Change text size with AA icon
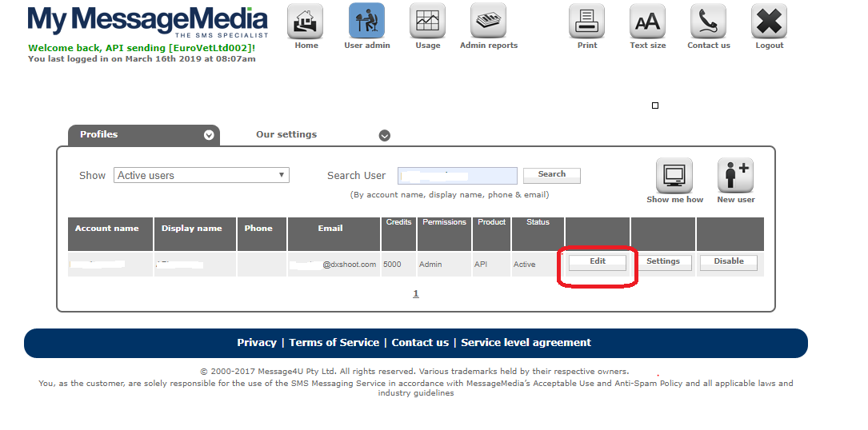Screen dimensions: 868x430 coord(648,21)
